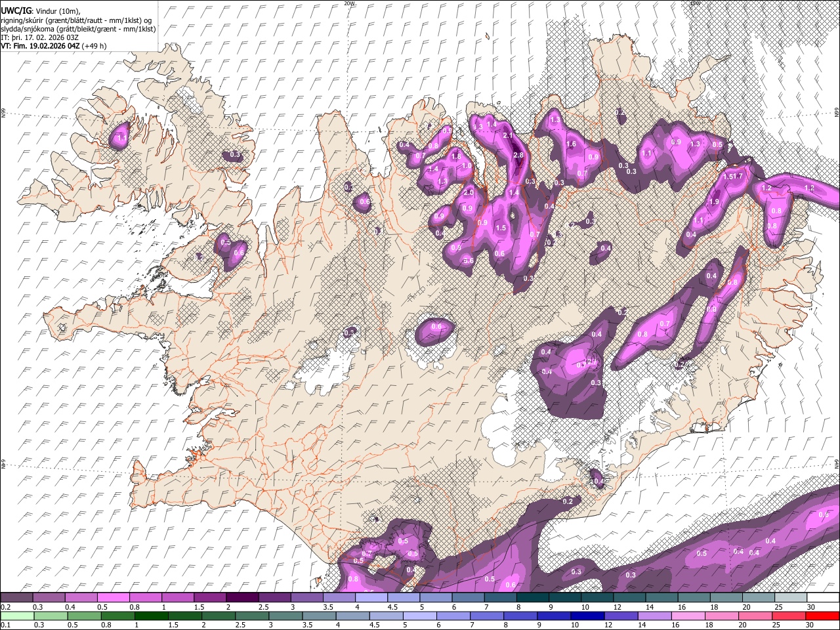840x630 pixels.
Task: Click the light pink lower swatch between 16 and 18
Action: coord(689,616)
